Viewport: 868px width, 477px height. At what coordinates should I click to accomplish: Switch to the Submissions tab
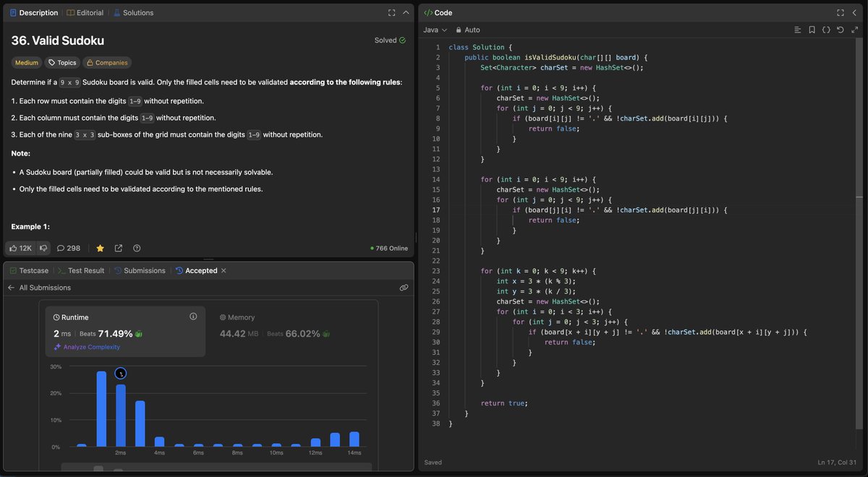point(140,270)
